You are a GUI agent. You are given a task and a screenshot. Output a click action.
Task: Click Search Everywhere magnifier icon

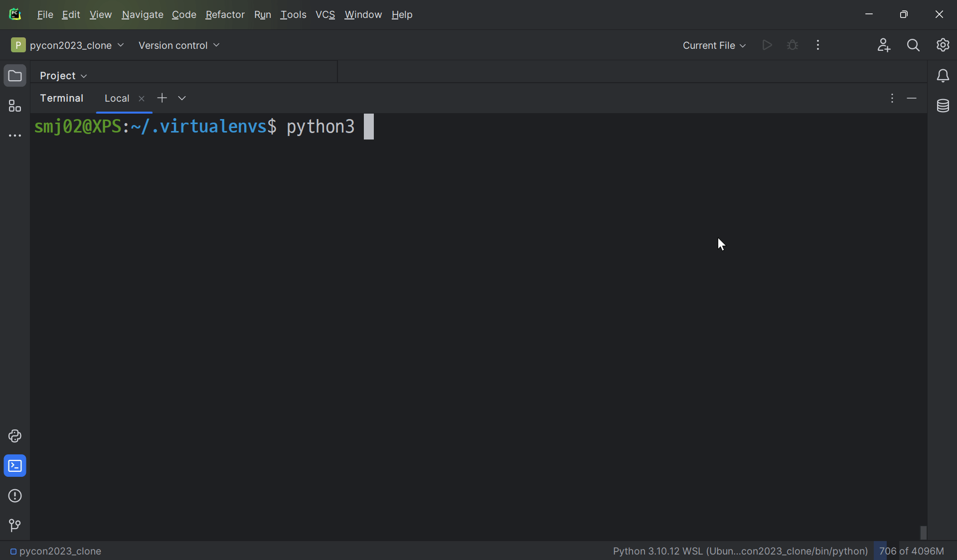click(913, 45)
